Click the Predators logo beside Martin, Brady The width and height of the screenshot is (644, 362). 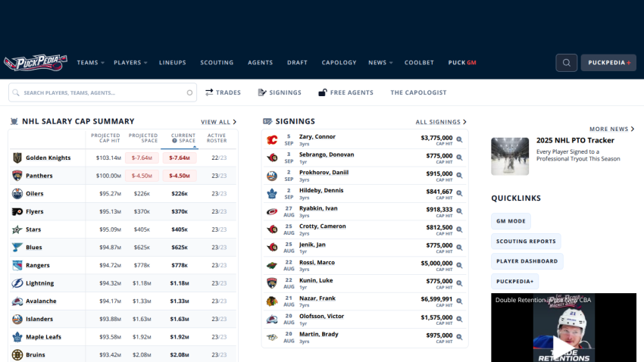click(x=272, y=337)
